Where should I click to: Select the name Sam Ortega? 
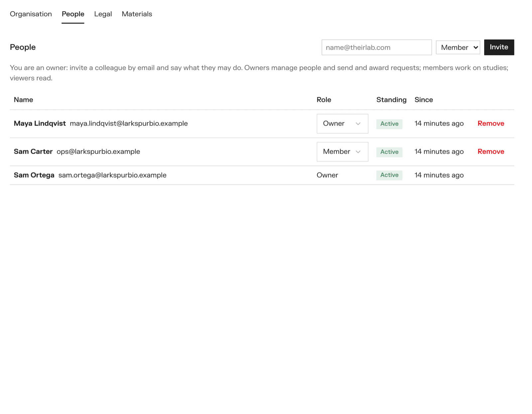(x=34, y=175)
